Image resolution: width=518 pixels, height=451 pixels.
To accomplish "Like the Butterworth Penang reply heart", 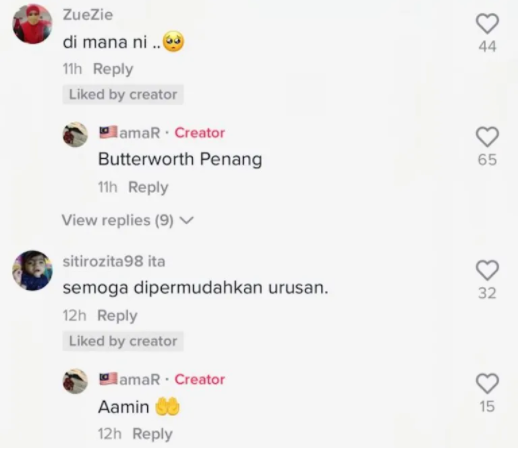I will coord(487,137).
